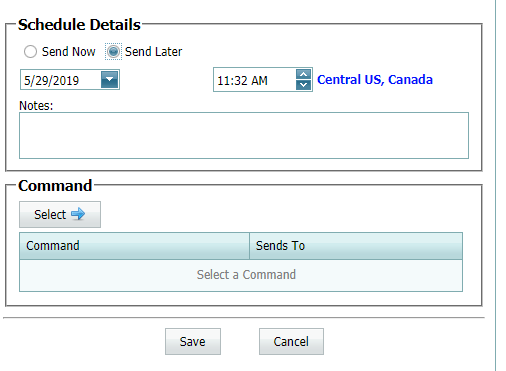
Task: Choose the Send Later radio option
Action: click(113, 52)
